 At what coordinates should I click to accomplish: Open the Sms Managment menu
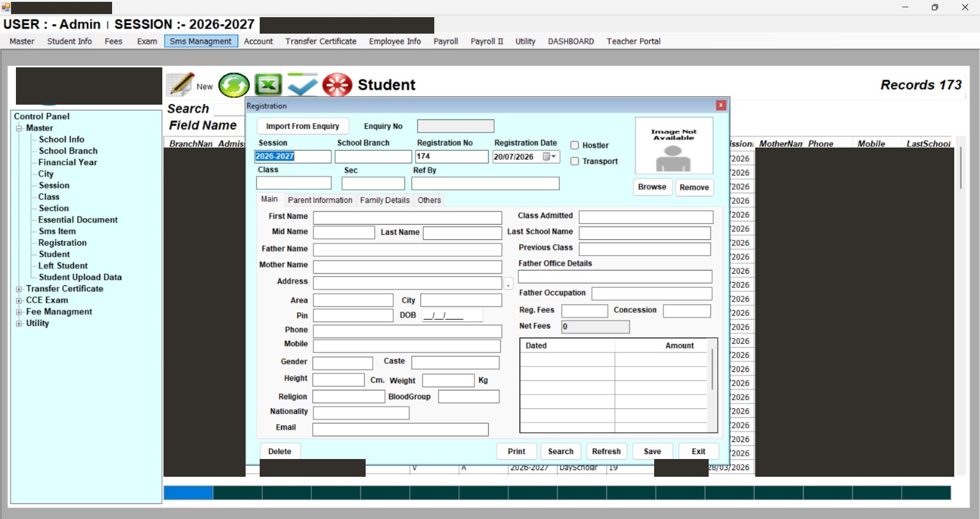201,41
